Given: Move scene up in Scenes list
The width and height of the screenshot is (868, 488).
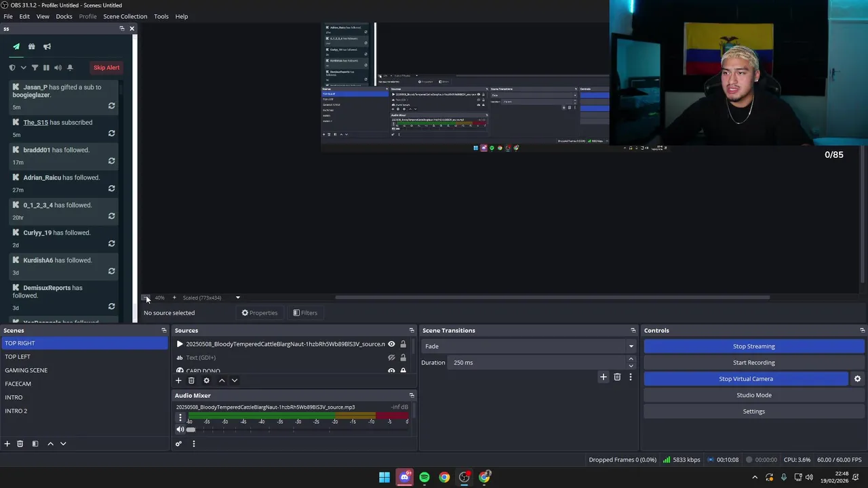Looking at the screenshot, I should (x=50, y=444).
